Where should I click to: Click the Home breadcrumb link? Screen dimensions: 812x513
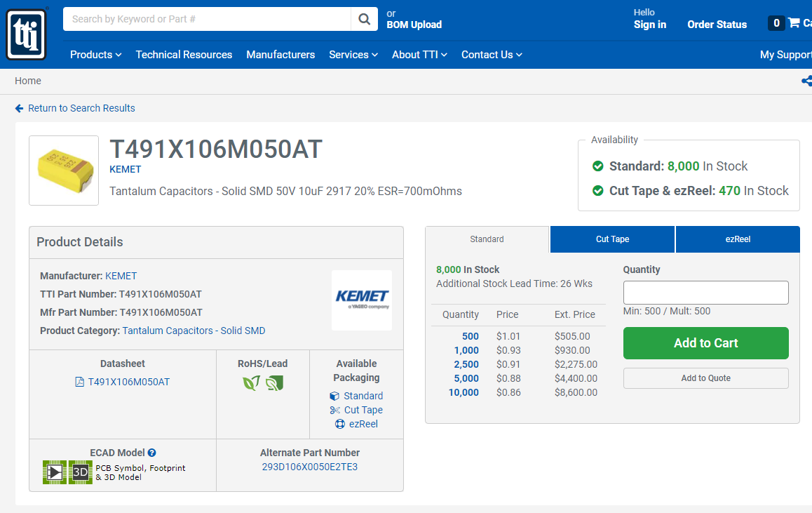(28, 81)
